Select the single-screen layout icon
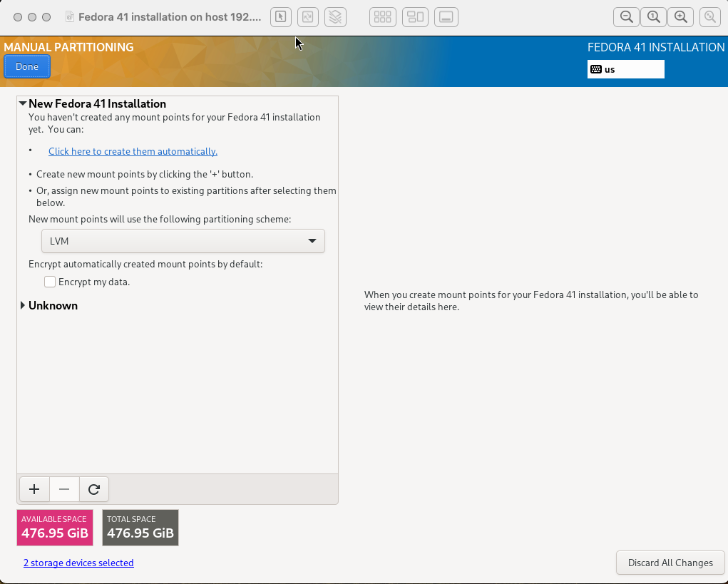The width and height of the screenshot is (728, 584). [x=446, y=17]
